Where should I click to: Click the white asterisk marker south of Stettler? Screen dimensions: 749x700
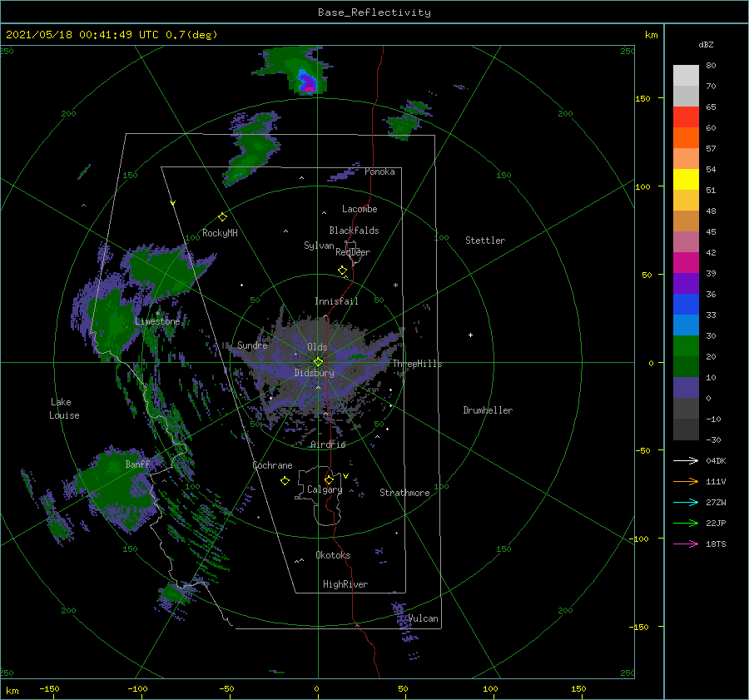click(395, 285)
